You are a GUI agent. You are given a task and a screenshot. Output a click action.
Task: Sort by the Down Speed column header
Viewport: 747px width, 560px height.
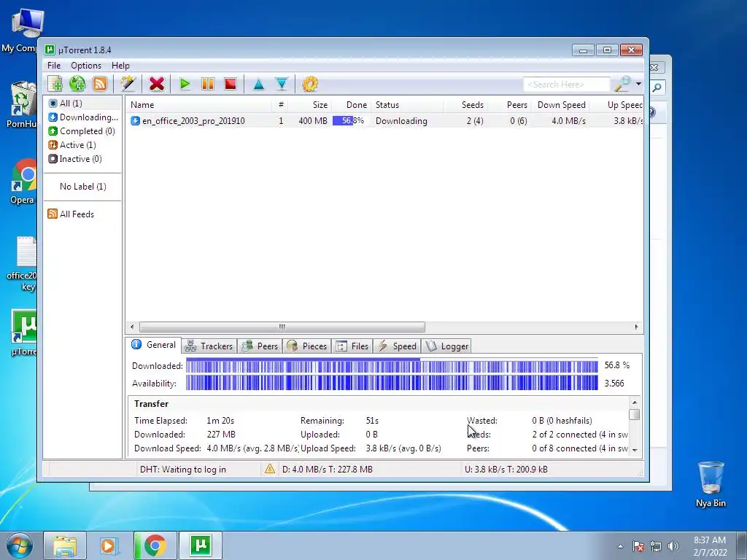[x=561, y=105]
